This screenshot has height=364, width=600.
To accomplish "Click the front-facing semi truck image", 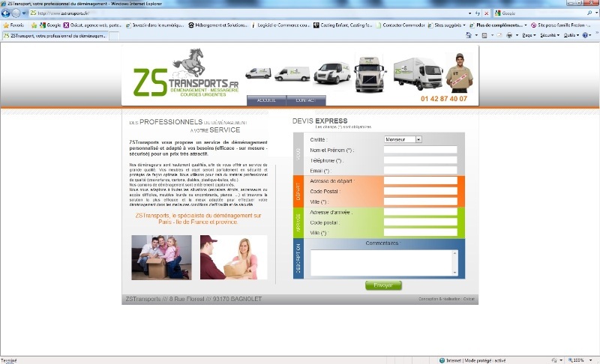I will coord(369,74).
